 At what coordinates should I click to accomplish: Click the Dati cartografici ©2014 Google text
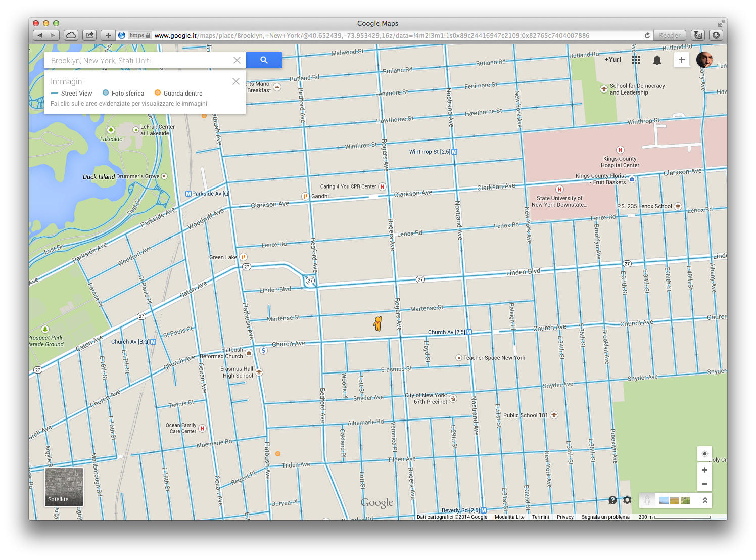452,517
